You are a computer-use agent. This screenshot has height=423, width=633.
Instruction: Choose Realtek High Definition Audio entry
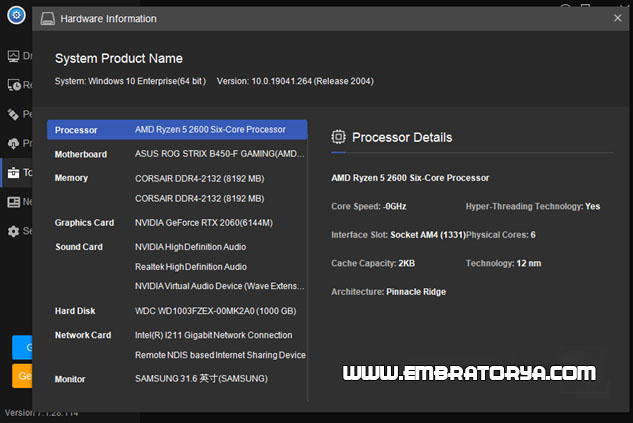point(190,267)
